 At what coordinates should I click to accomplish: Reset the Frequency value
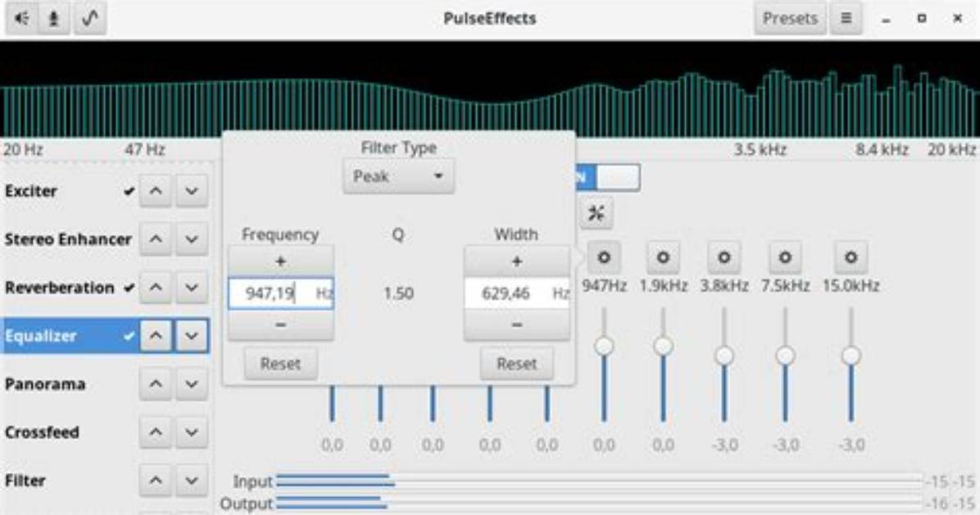coord(280,363)
